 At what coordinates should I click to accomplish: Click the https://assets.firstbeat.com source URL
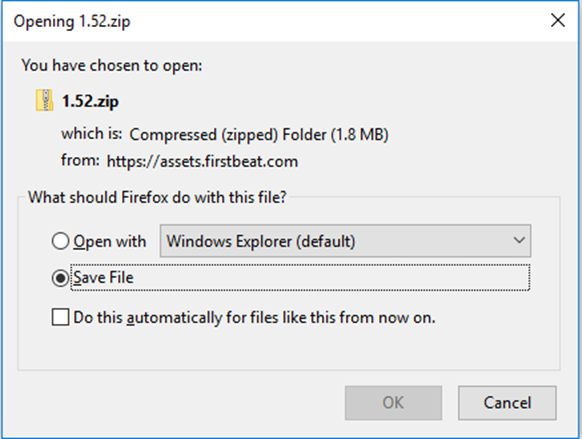click(x=202, y=161)
